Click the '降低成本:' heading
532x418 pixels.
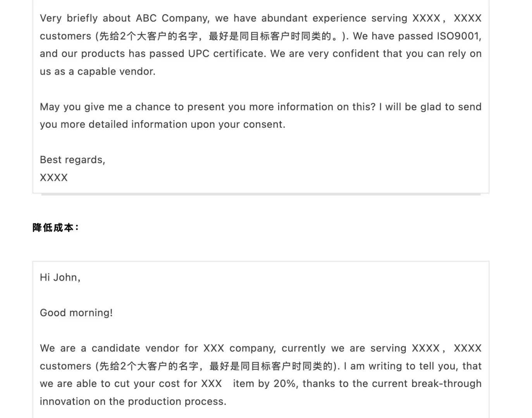point(56,228)
